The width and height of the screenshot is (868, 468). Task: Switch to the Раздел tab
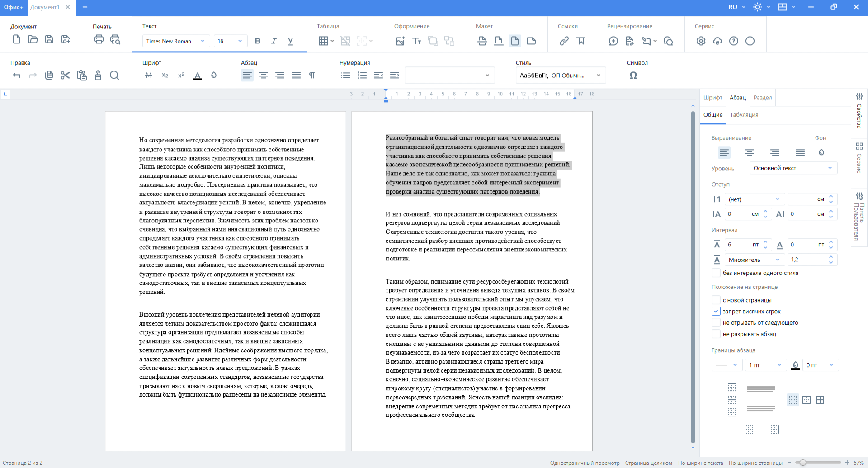point(762,98)
